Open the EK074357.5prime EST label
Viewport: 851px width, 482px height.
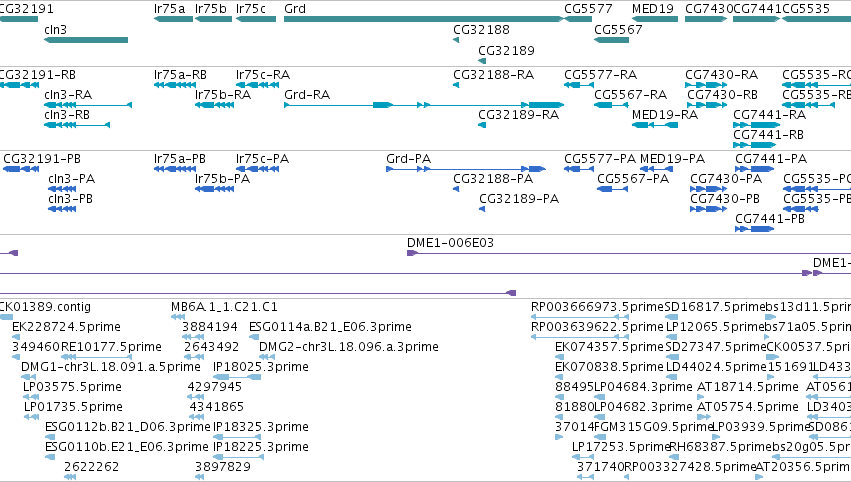pos(609,347)
